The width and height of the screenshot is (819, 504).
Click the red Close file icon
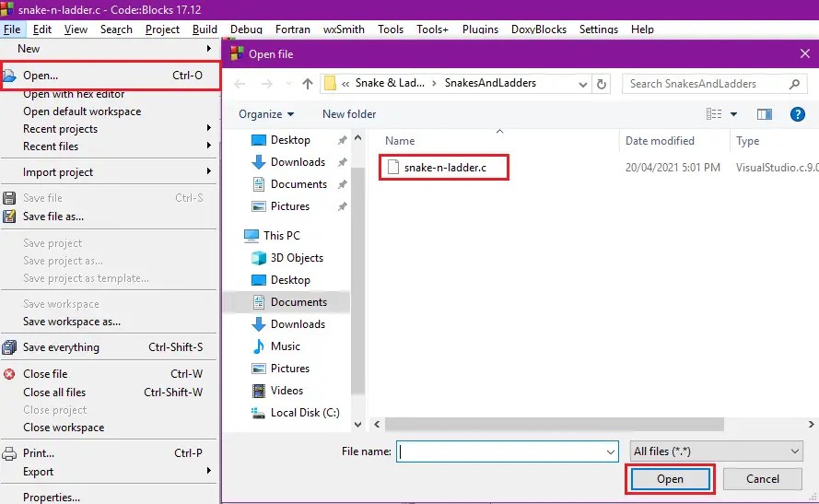coord(9,374)
